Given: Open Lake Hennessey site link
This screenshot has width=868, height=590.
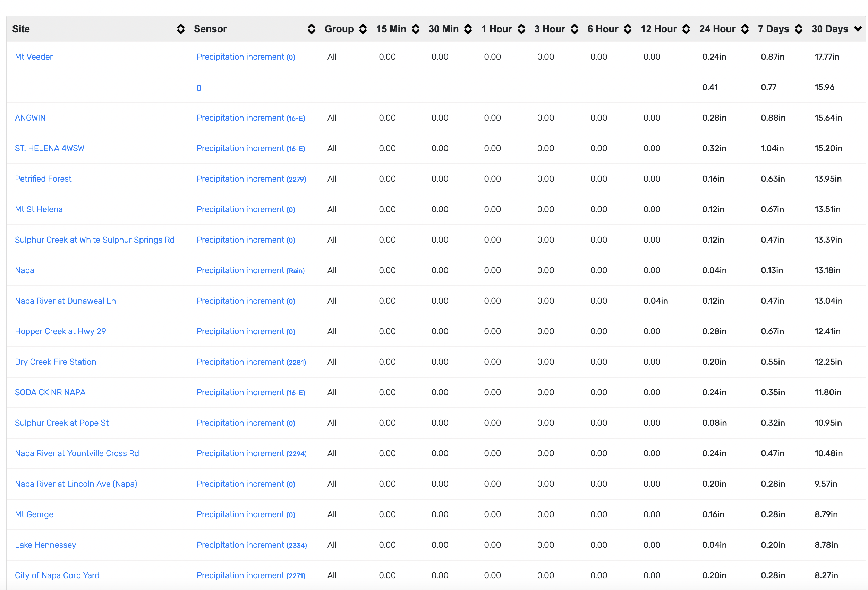Looking at the screenshot, I should click(x=45, y=545).
